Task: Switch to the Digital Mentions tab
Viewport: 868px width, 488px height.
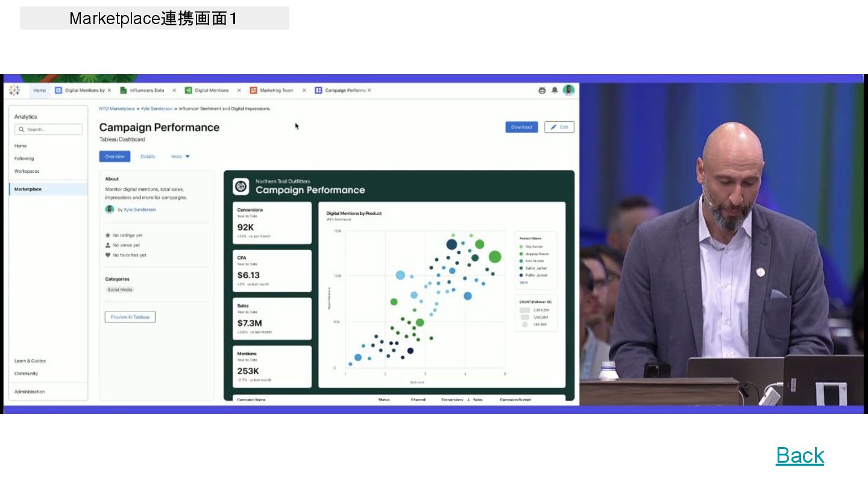Action: pos(212,90)
